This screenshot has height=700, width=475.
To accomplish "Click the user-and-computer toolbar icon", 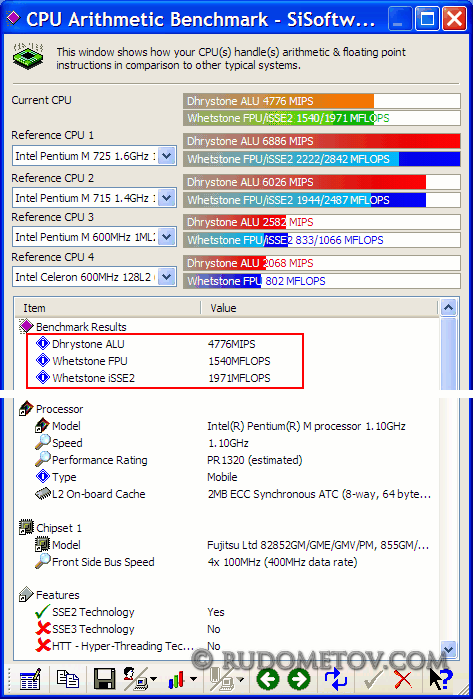I will [135, 679].
